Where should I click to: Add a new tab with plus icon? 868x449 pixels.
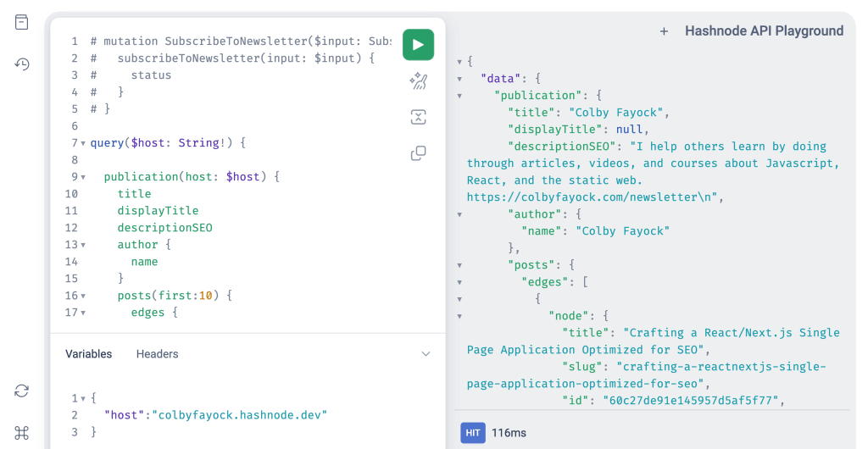(x=664, y=31)
